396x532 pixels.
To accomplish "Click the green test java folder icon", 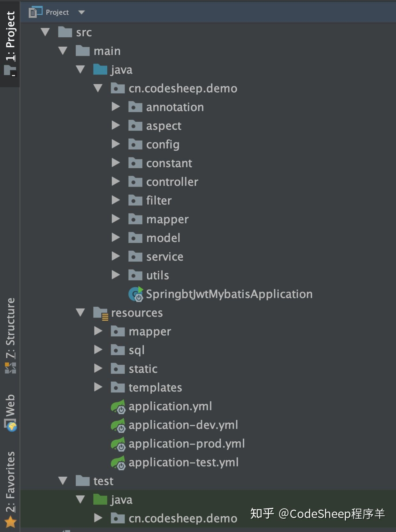I will pyautogui.click(x=100, y=499).
